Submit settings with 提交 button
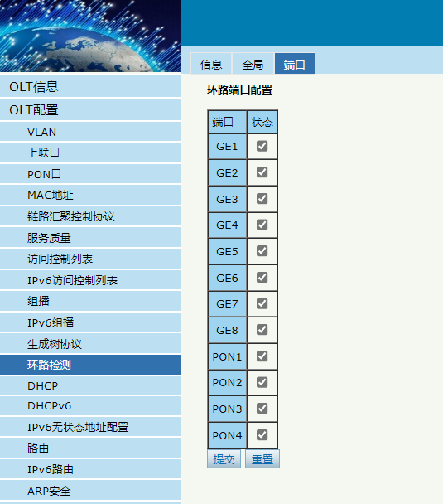 [x=224, y=458]
